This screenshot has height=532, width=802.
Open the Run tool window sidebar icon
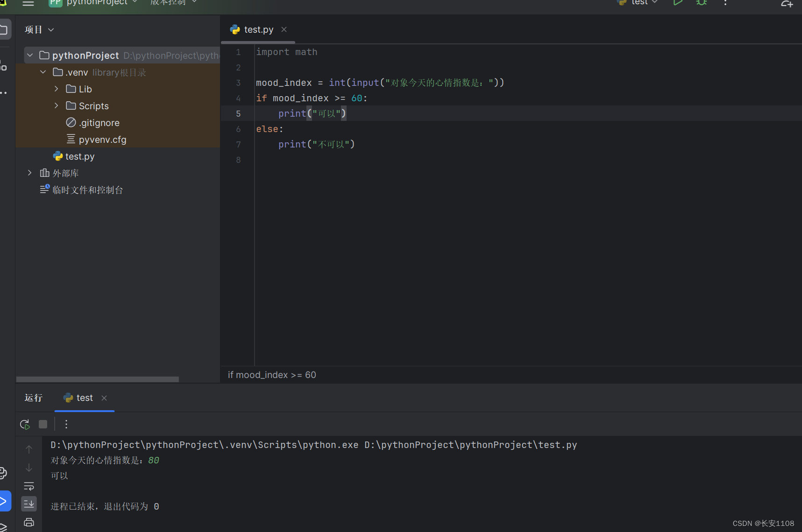click(x=4, y=502)
